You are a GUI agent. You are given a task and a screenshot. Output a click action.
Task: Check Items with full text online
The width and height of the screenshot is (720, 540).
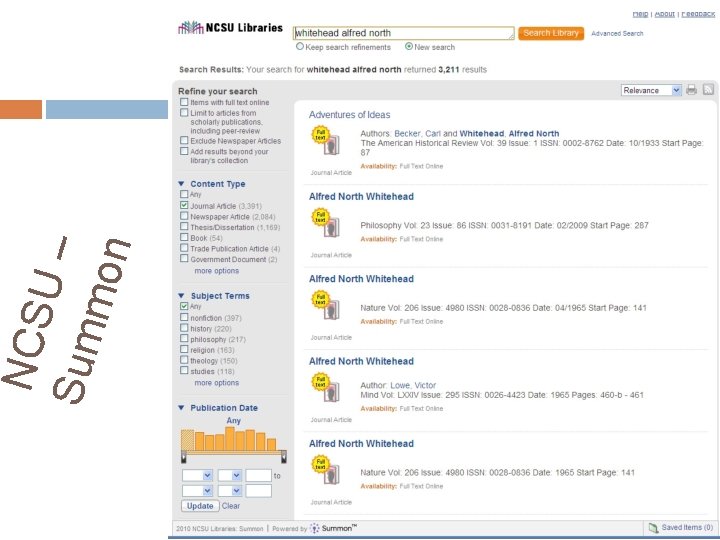coord(184,102)
